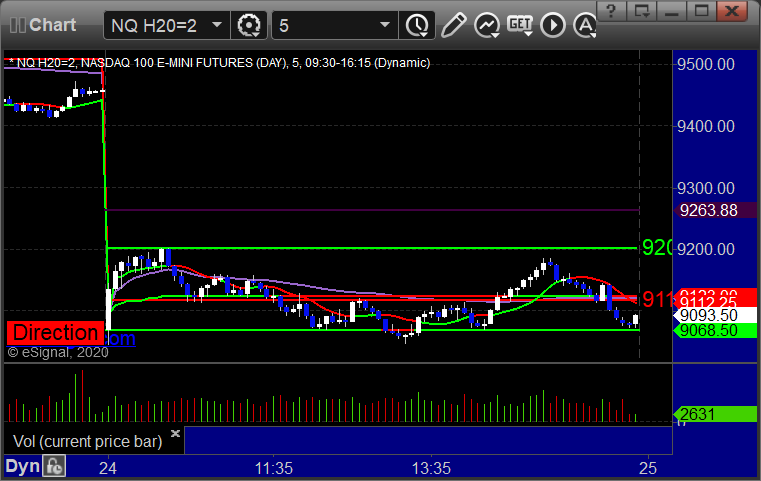Viewport: 761px width, 481px height.
Task: Toggle the fx lock icon next to Dyn
Action: pos(54,466)
